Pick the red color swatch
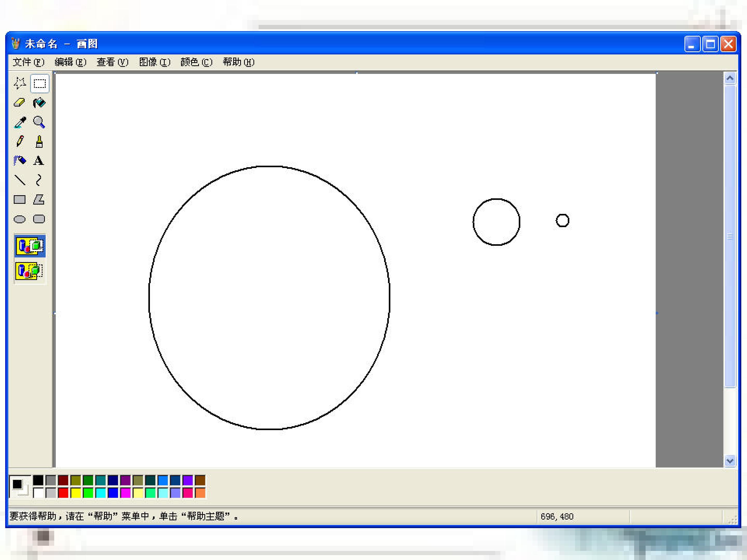Screen dimensions: 747x560 63,493
